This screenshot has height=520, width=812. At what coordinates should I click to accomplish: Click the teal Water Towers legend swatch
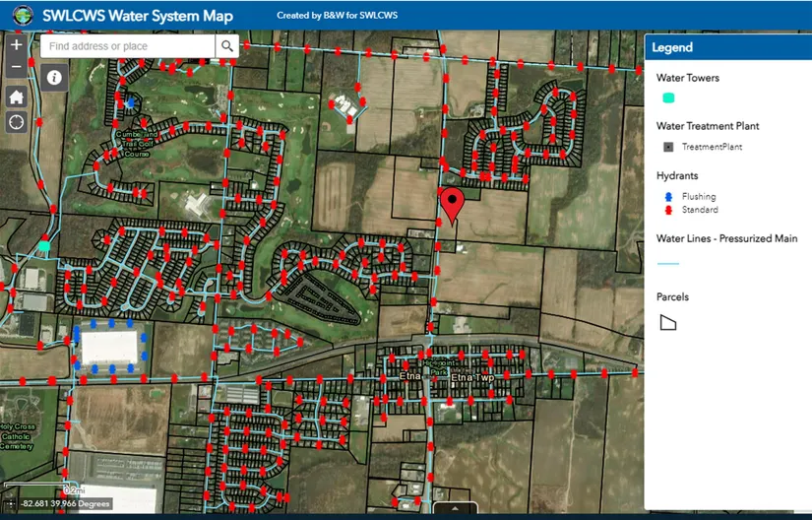tap(668, 97)
